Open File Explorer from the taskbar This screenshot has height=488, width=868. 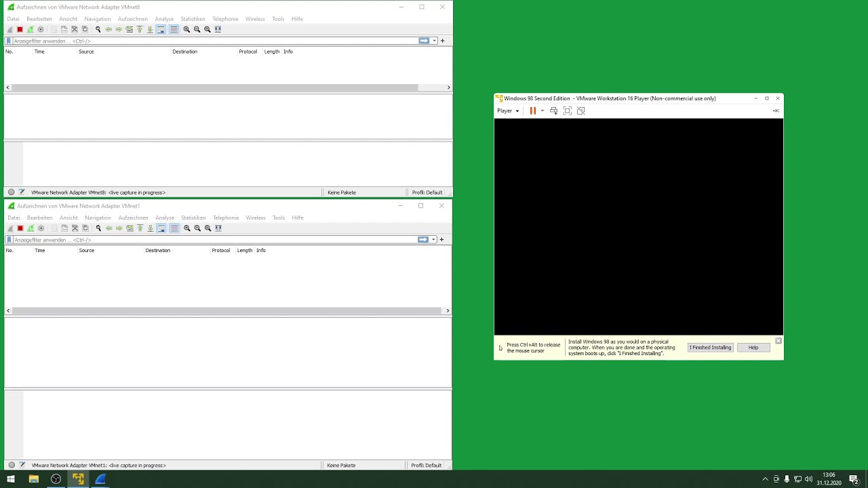click(x=33, y=479)
